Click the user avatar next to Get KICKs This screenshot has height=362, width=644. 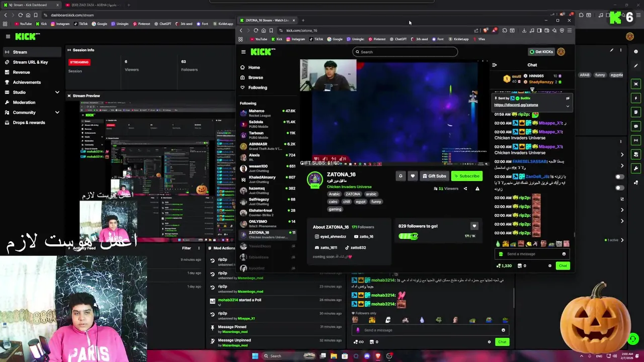tap(561, 52)
